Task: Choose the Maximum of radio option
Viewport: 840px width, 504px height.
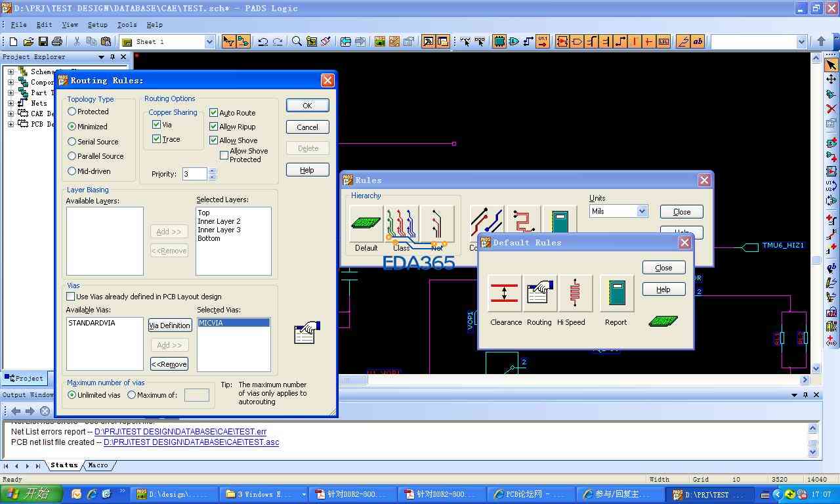Action: click(x=132, y=395)
